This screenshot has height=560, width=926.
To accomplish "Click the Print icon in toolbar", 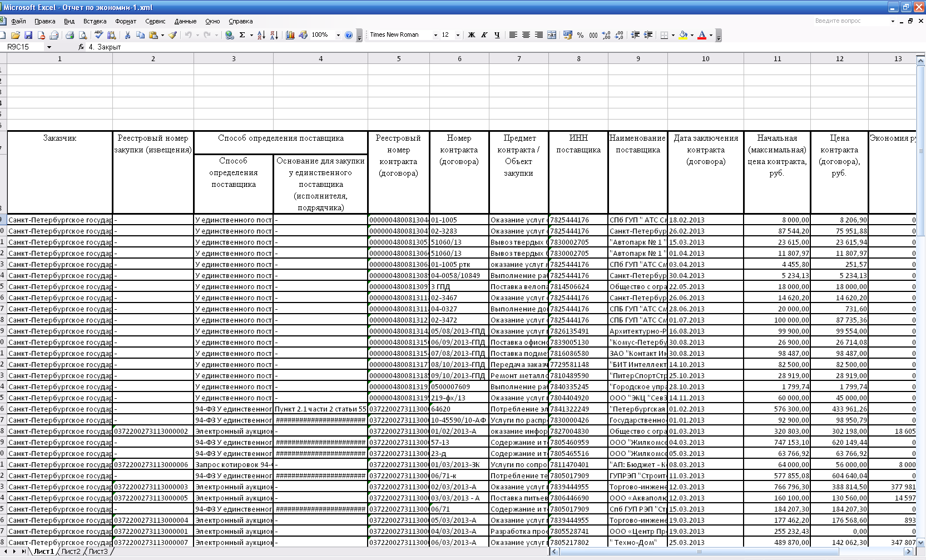I will tap(70, 35).
